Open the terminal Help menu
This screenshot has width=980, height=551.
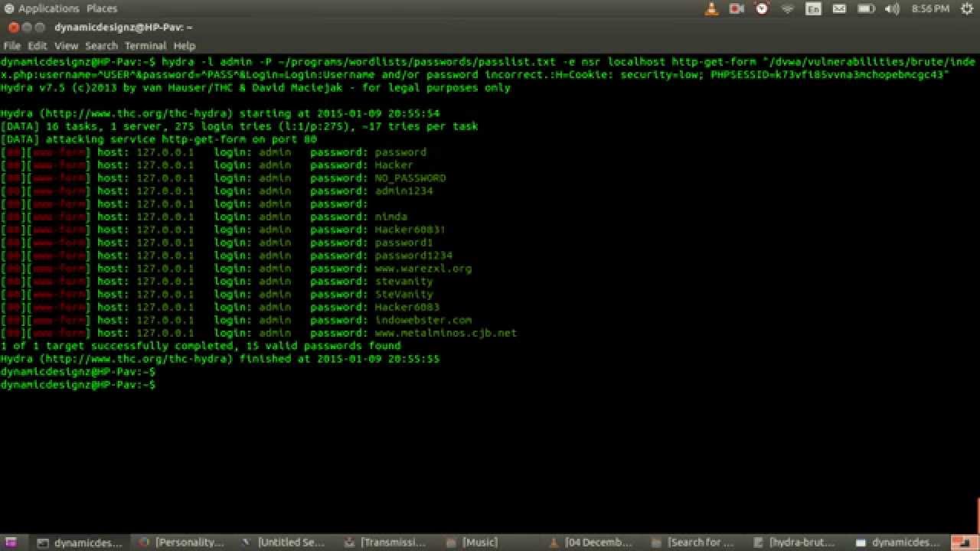[x=185, y=46]
